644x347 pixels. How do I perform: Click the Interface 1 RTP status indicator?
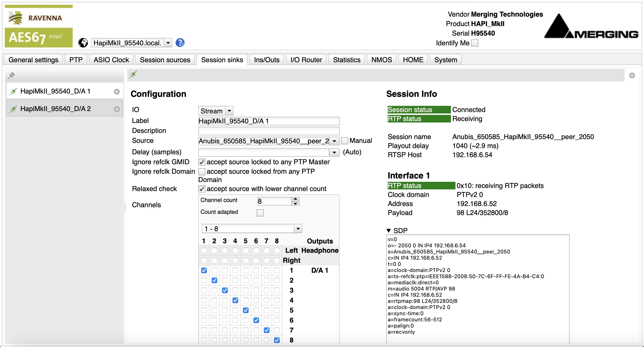pyautogui.click(x=421, y=186)
